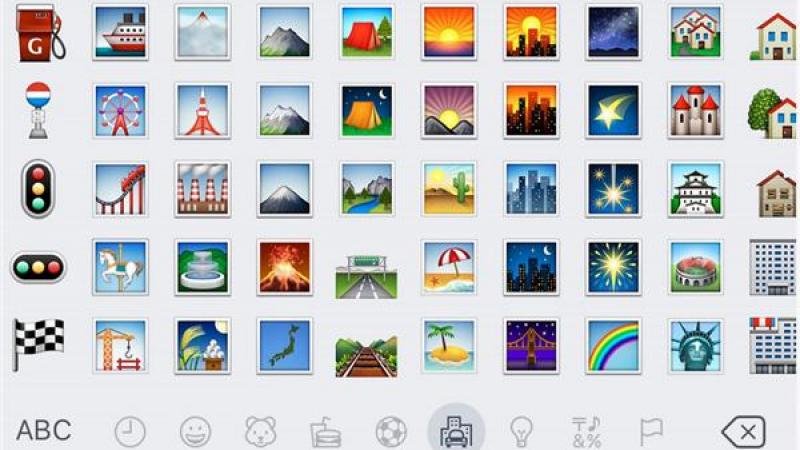Pick the factory with smokestacks emoji

[203, 189]
